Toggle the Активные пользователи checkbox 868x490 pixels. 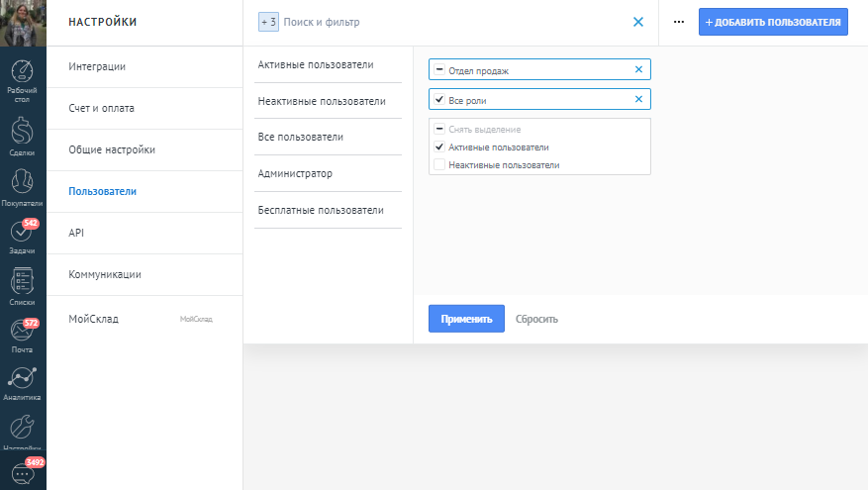439,147
